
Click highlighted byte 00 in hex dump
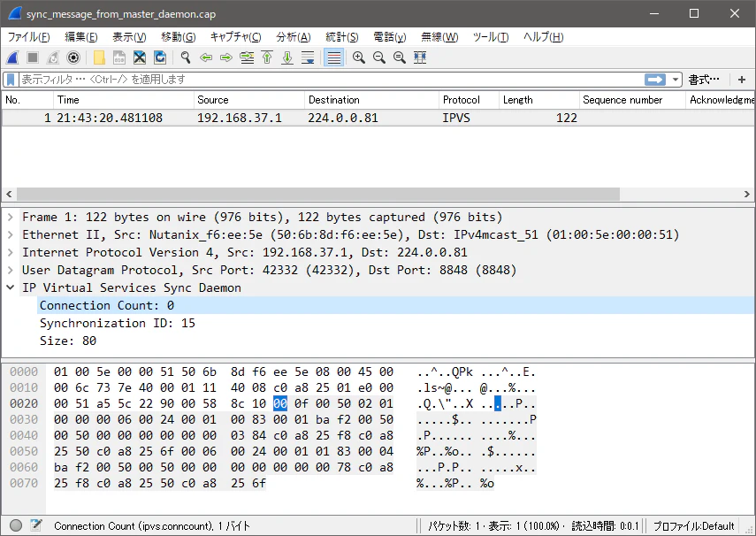[x=280, y=403]
